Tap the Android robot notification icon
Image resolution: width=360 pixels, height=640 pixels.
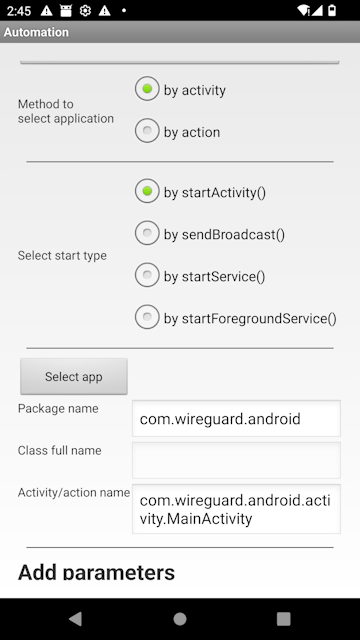(x=66, y=11)
